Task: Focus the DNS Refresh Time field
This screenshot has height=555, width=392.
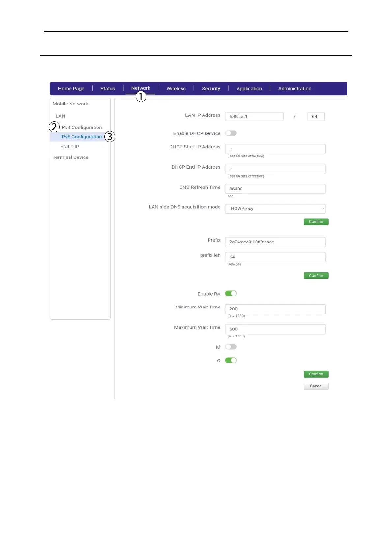Action: coord(275,189)
